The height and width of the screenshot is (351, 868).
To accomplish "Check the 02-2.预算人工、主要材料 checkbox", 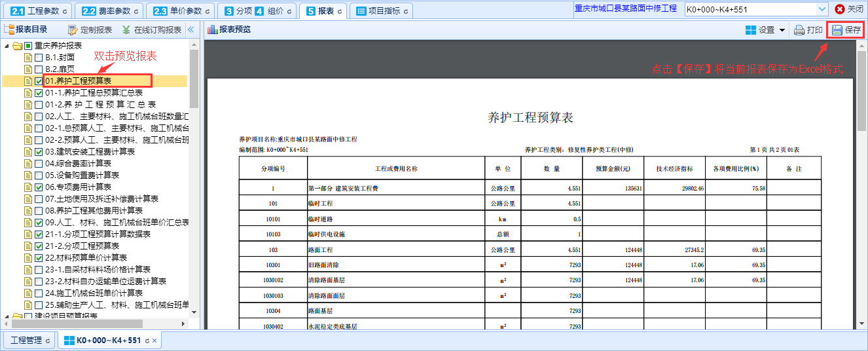I will 39,140.
